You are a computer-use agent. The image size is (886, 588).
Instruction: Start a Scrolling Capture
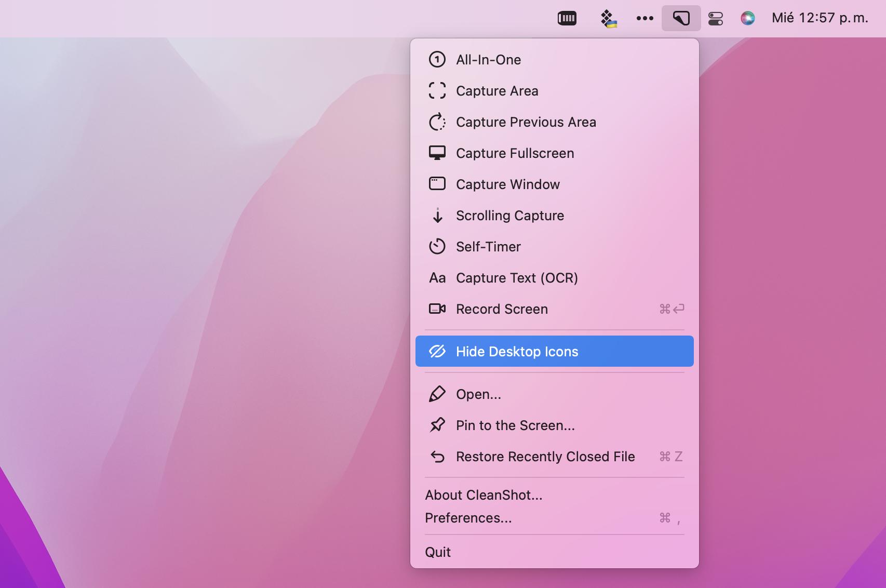509,216
